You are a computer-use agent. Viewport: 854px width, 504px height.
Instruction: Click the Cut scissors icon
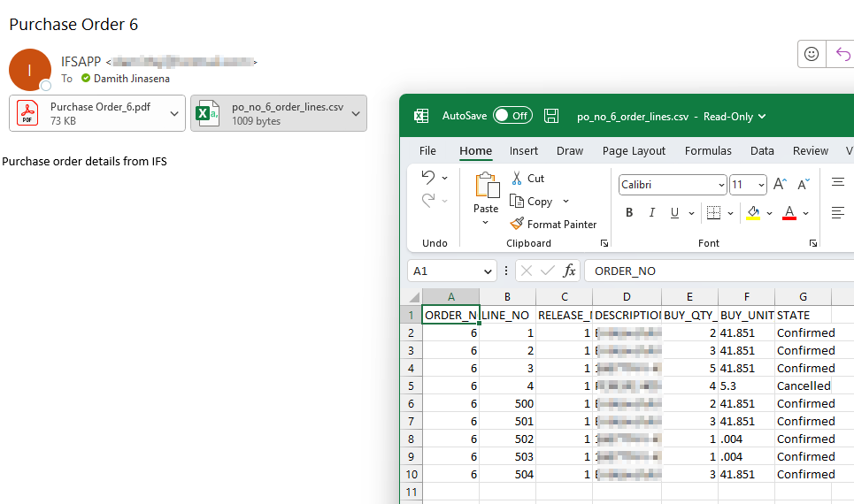518,179
